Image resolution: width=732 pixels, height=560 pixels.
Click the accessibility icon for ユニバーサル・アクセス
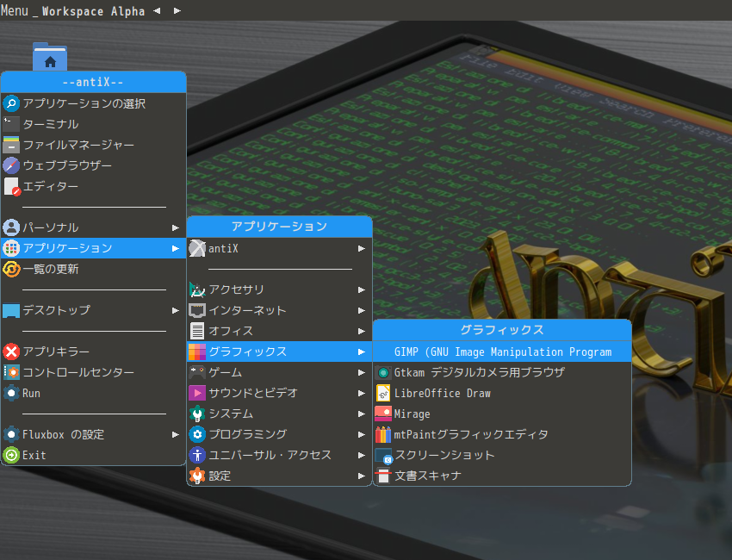(197, 455)
